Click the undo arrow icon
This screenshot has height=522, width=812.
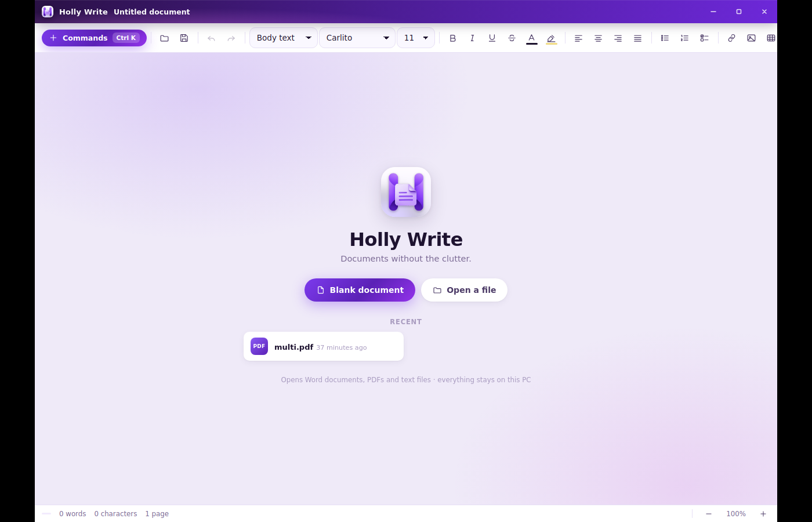click(211, 38)
